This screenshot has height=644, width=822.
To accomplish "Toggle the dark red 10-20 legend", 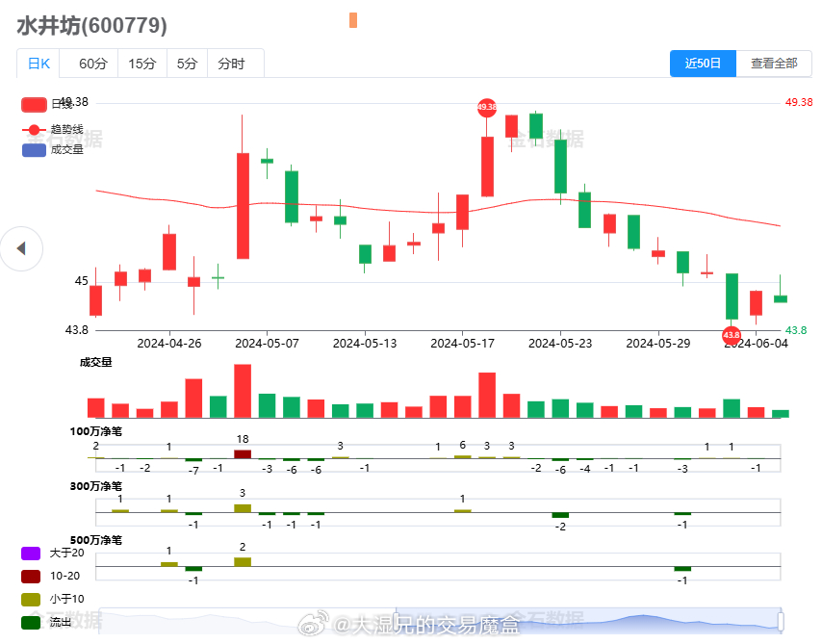I will [31, 576].
